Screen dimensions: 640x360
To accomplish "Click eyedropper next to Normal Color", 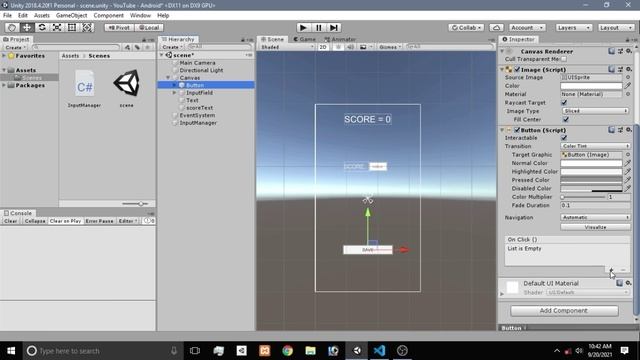I will [628, 163].
